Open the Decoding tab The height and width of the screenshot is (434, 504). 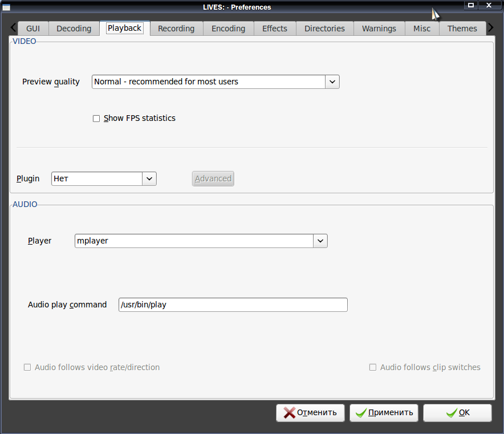[x=74, y=29]
